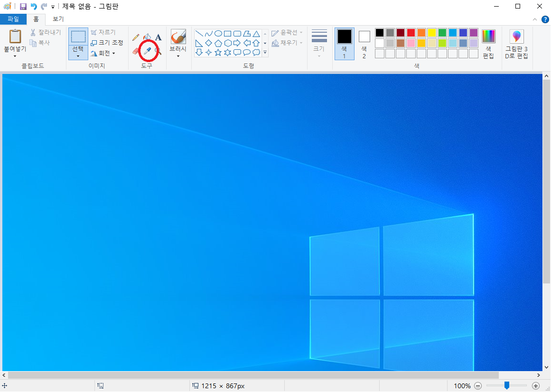Select the Eraser tool

coord(136,51)
